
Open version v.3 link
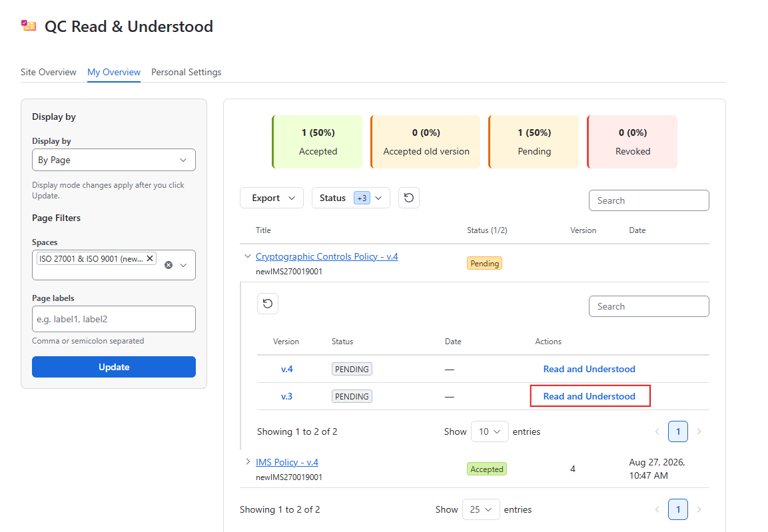tap(286, 396)
